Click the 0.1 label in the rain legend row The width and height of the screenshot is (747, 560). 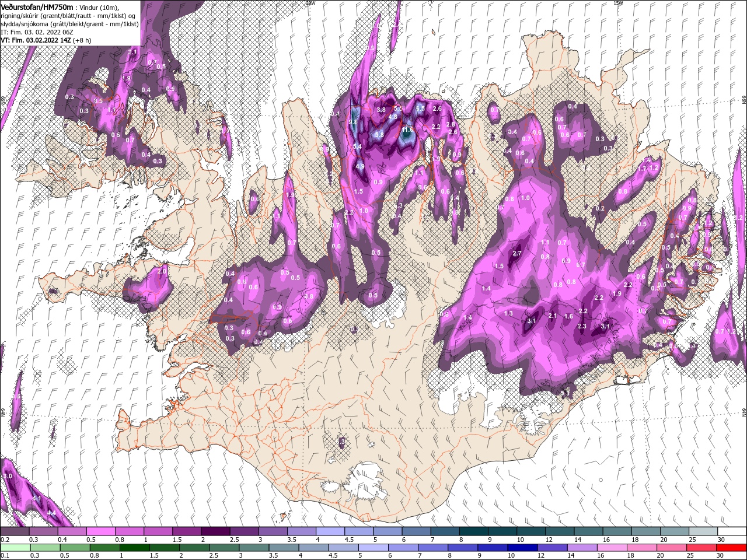coord(4,556)
